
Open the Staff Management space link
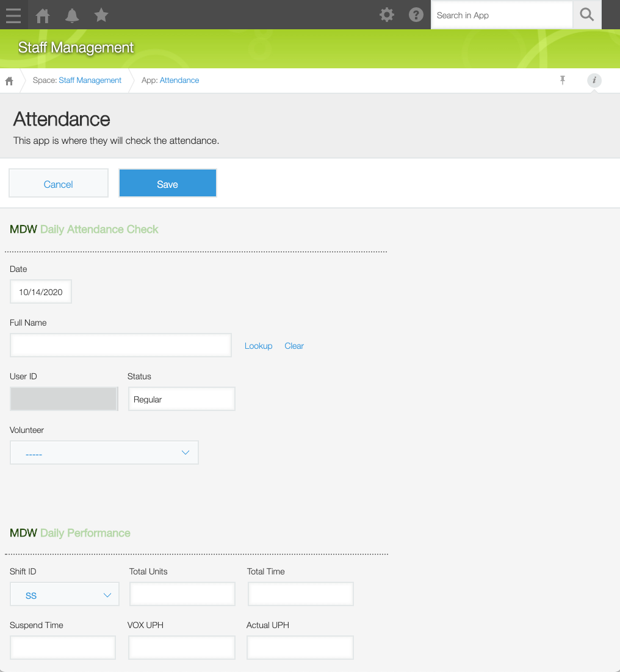point(90,80)
